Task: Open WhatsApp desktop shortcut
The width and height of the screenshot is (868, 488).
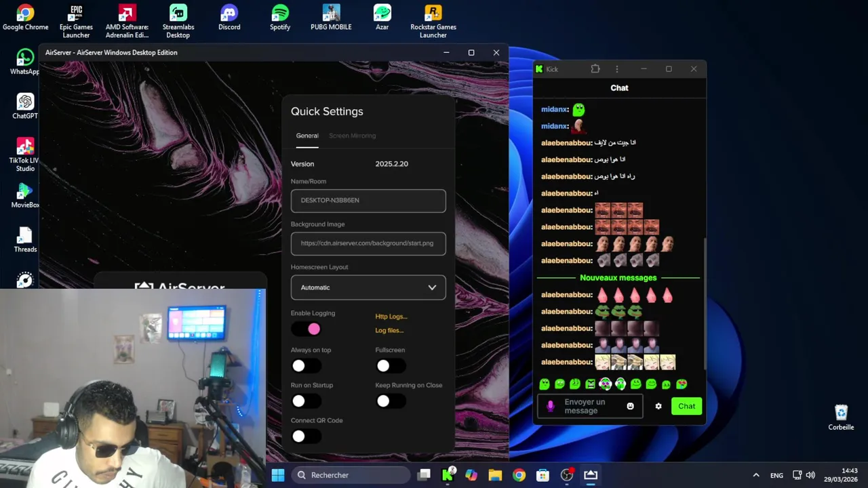Action: 25,62
